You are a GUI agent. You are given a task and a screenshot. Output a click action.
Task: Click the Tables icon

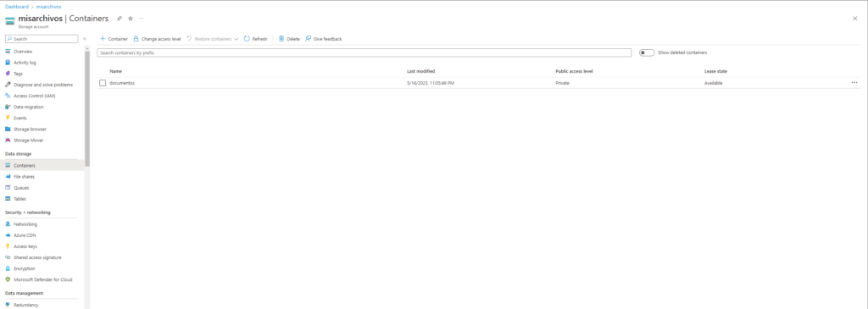click(8, 198)
